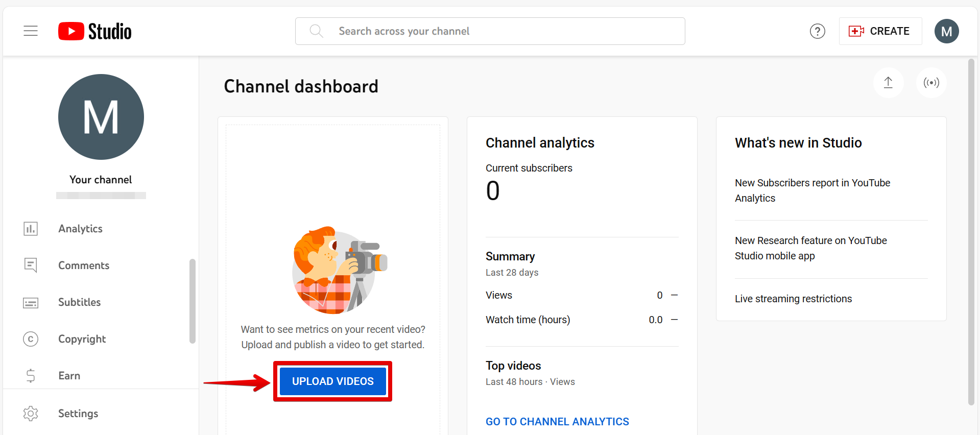Open the Comments section in sidebar
980x435 pixels.
point(84,265)
